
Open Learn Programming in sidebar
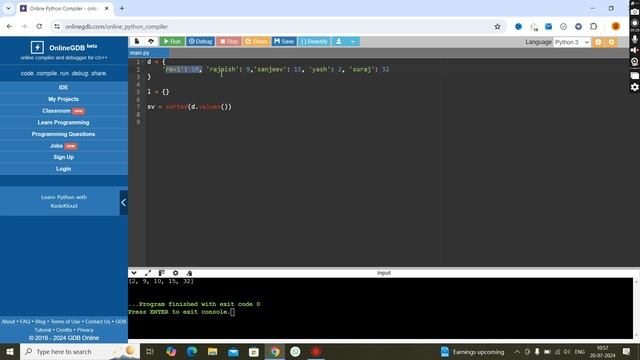(x=64, y=122)
